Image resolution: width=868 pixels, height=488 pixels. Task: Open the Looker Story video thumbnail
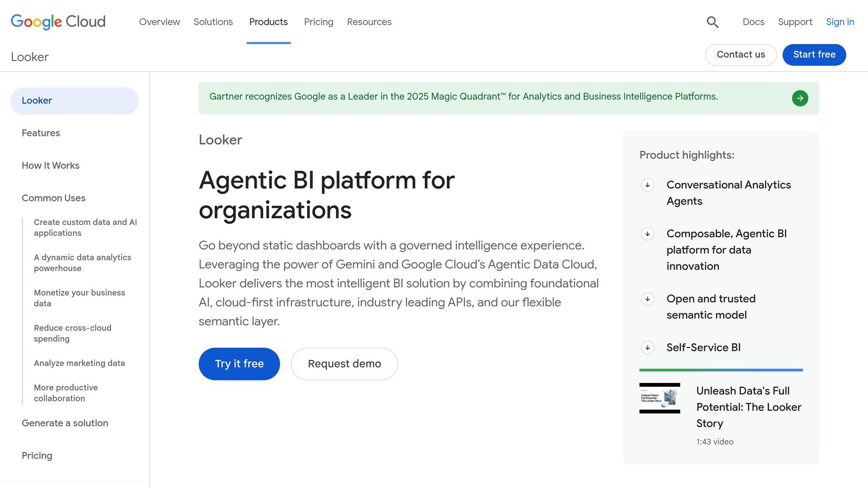(659, 398)
